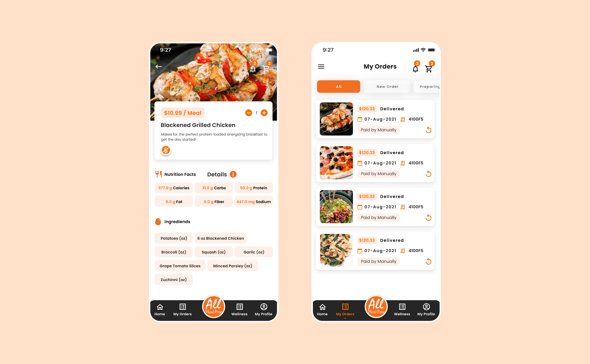Select the New Order filter tab

coord(386,86)
